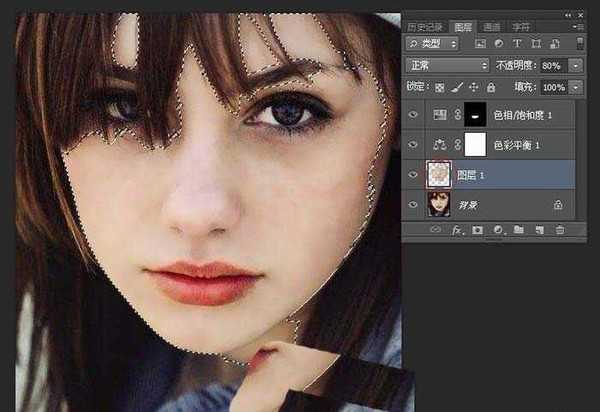Toggle visibility of 色彩平衡 1 layer
Screen dimensions: 600x412
tap(412, 146)
